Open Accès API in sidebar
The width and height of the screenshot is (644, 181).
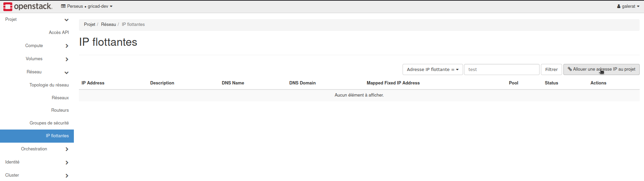tap(59, 33)
